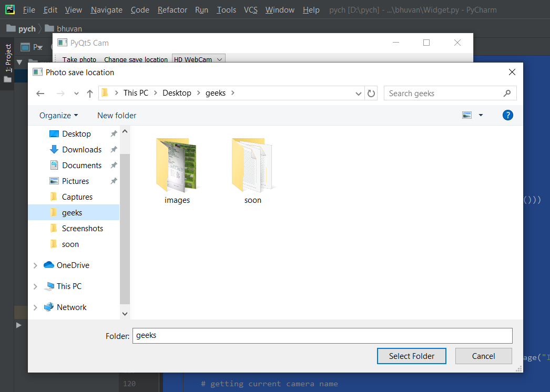Close the Photo save location dialog
The image size is (550, 392).
click(x=512, y=72)
